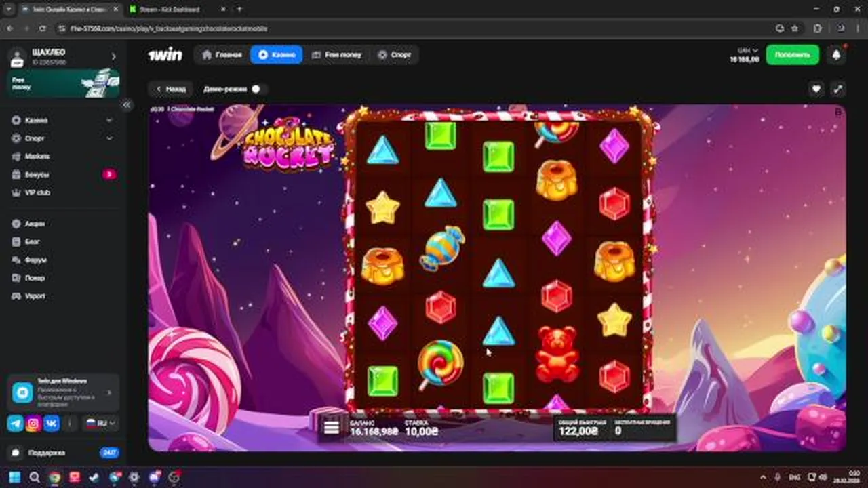Open the 1win для Windows app banner
Viewport: 868px width, 488px height.
pyautogui.click(x=63, y=392)
